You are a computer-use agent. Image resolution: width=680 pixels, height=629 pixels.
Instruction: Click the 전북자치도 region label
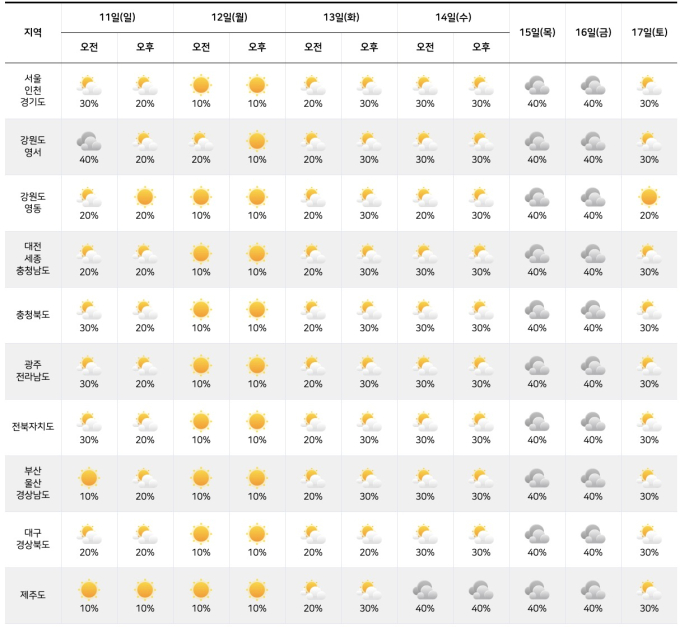click(x=33, y=427)
